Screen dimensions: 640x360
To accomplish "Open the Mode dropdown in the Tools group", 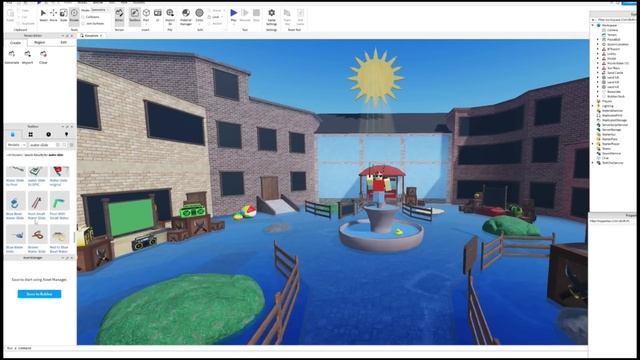I will coord(100,10).
